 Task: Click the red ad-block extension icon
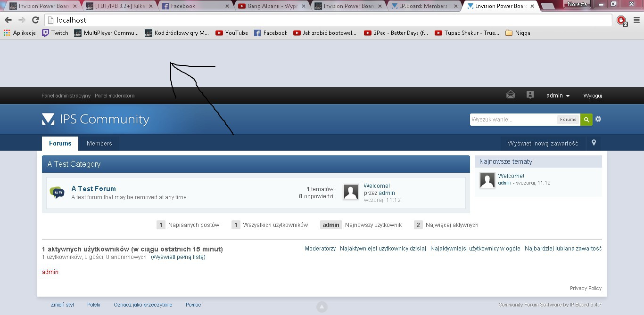pos(622,20)
